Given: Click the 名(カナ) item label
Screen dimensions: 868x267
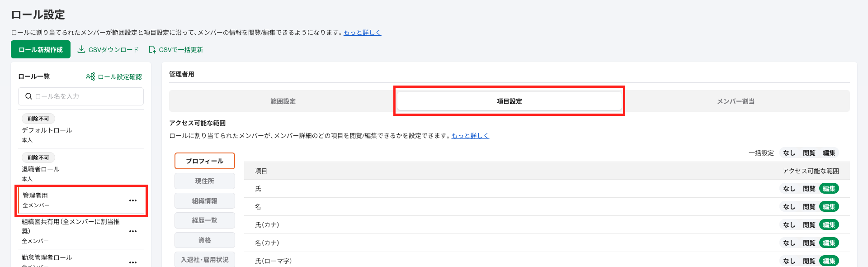Looking at the screenshot, I should click(267, 243).
